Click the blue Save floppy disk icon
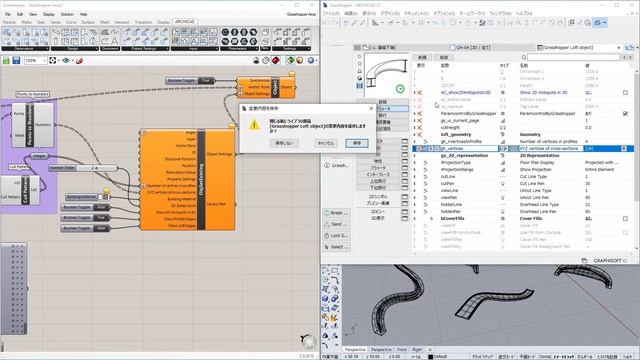 pyautogui.click(x=16, y=61)
